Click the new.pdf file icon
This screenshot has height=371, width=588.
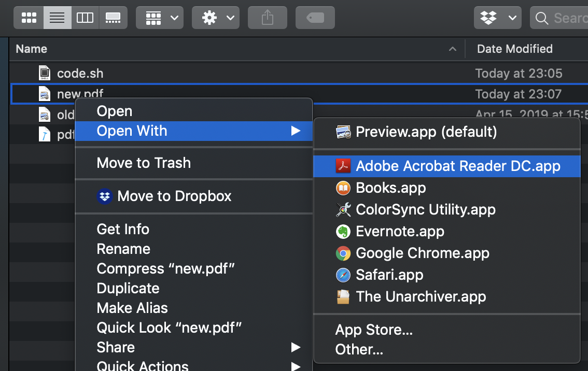click(45, 94)
